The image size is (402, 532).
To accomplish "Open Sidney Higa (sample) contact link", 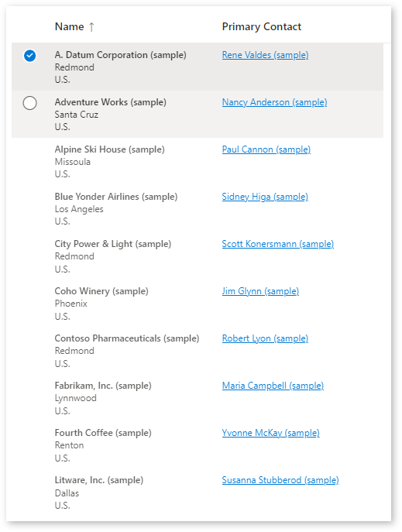I will pos(265,197).
